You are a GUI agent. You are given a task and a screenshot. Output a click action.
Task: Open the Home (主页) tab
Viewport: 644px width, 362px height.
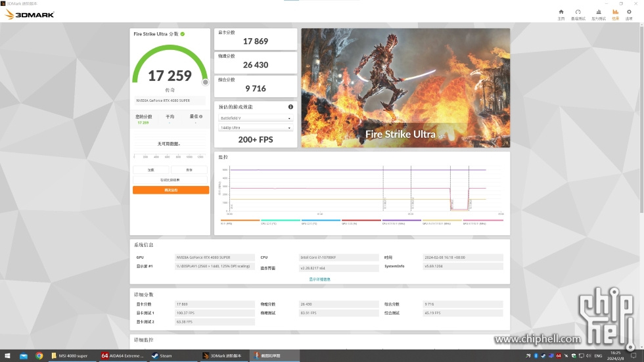pos(561,14)
